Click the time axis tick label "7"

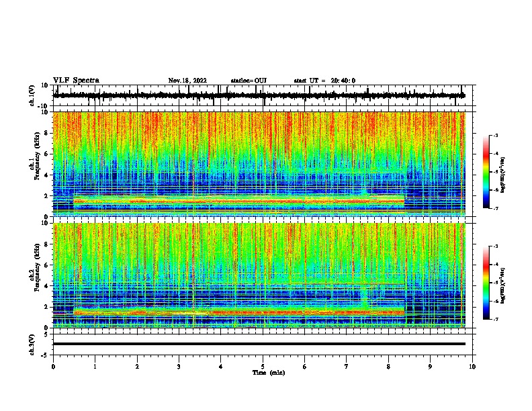[x=347, y=367]
